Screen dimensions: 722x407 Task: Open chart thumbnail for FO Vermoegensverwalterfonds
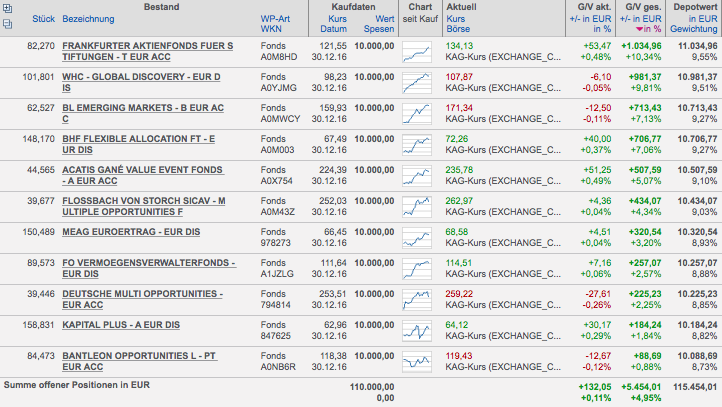(417, 269)
